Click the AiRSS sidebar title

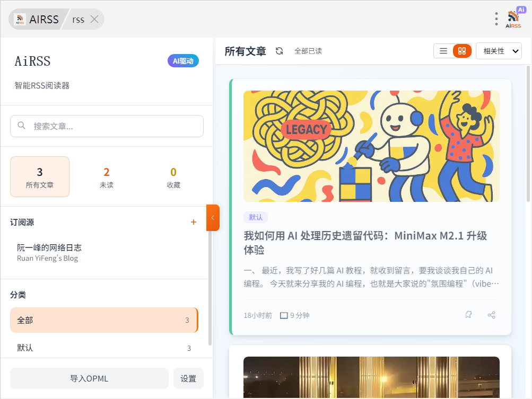[x=32, y=61]
